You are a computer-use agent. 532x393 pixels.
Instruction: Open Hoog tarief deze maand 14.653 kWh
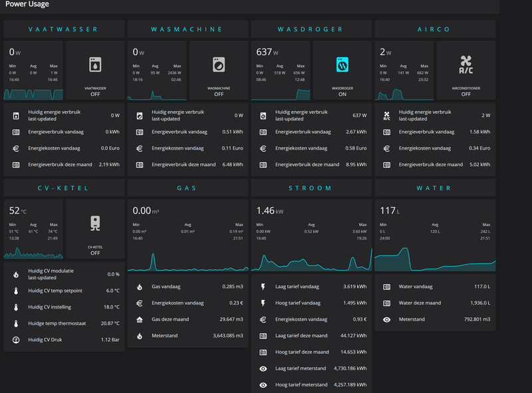pos(311,352)
